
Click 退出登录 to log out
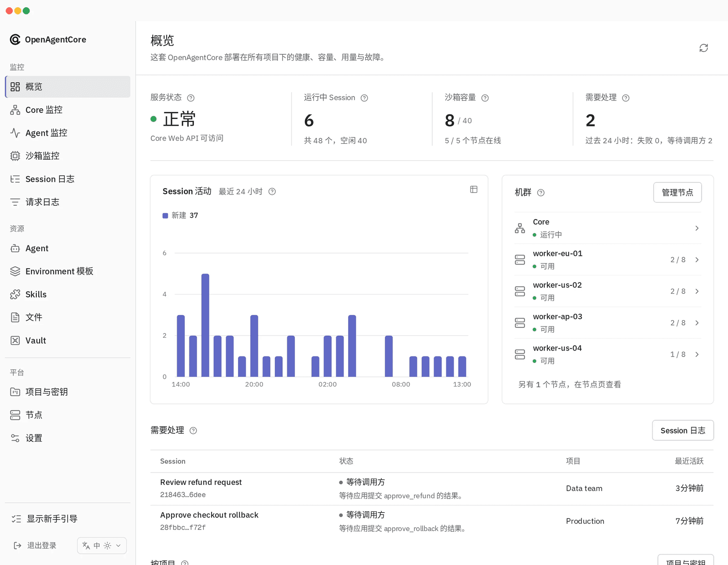[x=35, y=545]
